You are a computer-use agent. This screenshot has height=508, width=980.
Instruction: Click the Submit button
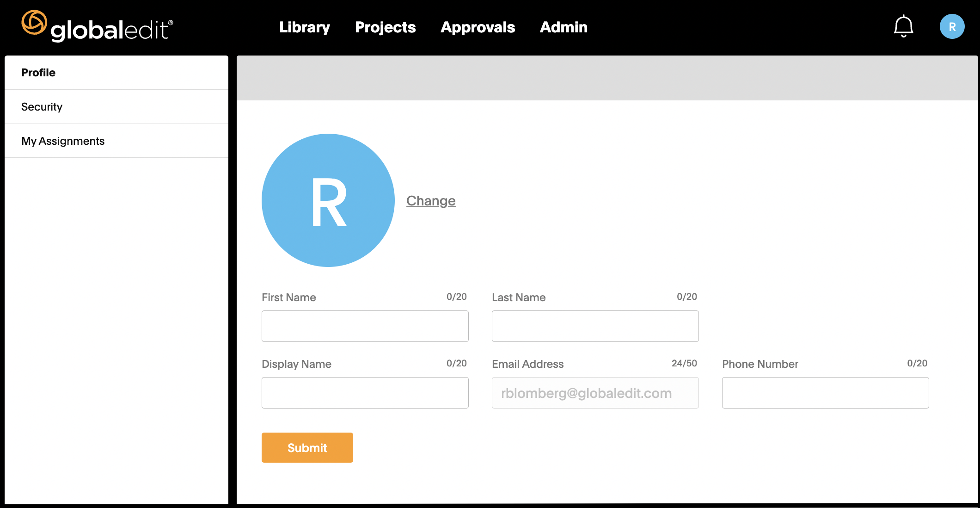(x=307, y=447)
